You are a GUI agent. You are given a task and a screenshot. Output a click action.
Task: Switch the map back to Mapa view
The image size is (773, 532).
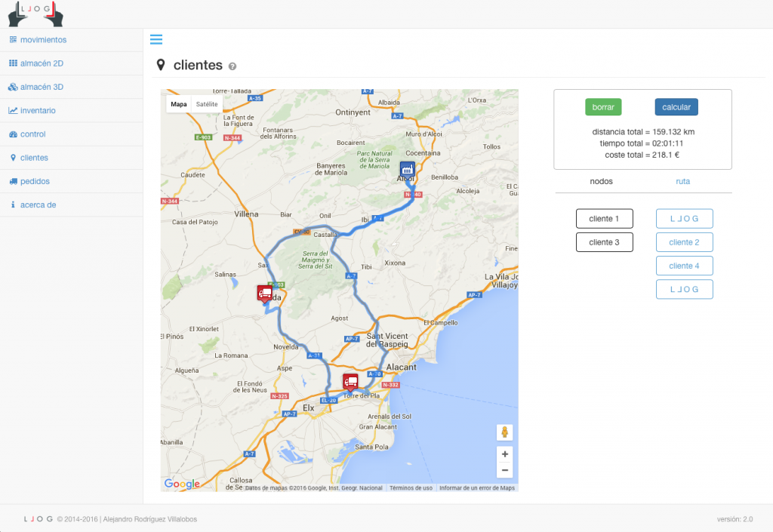point(177,103)
